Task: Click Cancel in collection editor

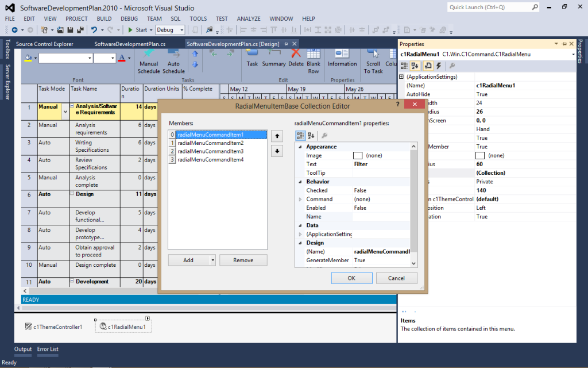Action: pyautogui.click(x=396, y=278)
